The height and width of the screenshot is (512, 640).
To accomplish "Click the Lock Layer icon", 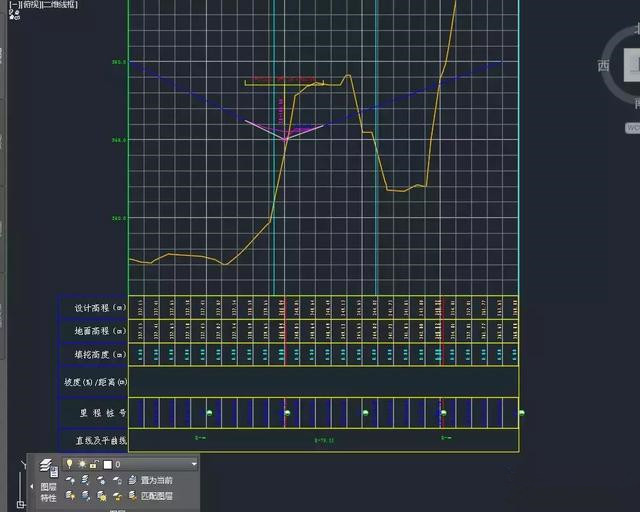I will pos(117,480).
